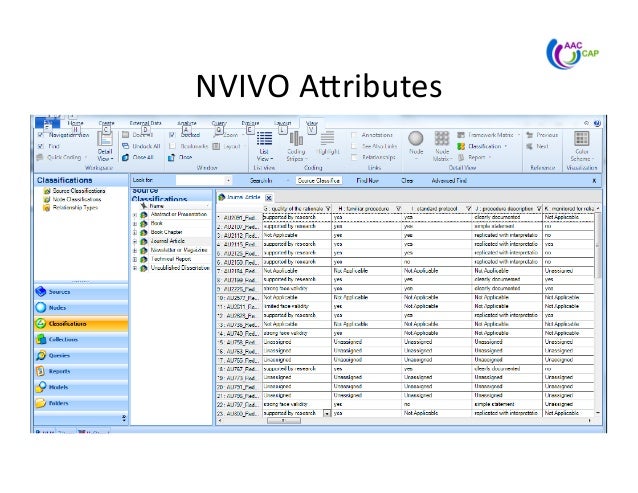Open the External Data ribbon tab
The width and height of the screenshot is (638, 493).
click(x=145, y=123)
